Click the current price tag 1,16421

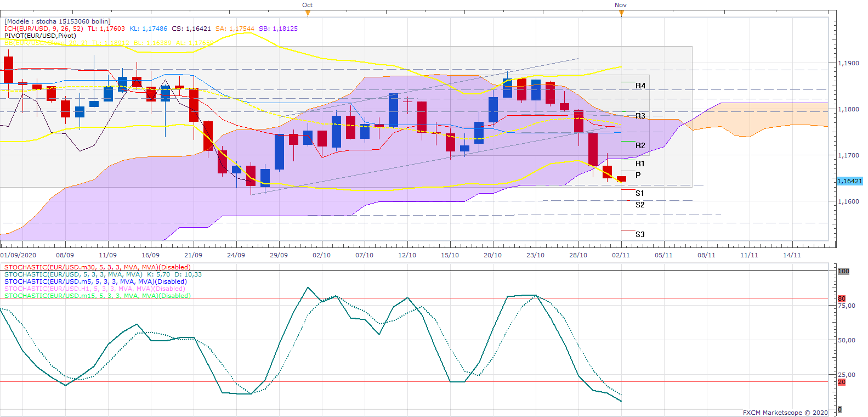coord(849,181)
